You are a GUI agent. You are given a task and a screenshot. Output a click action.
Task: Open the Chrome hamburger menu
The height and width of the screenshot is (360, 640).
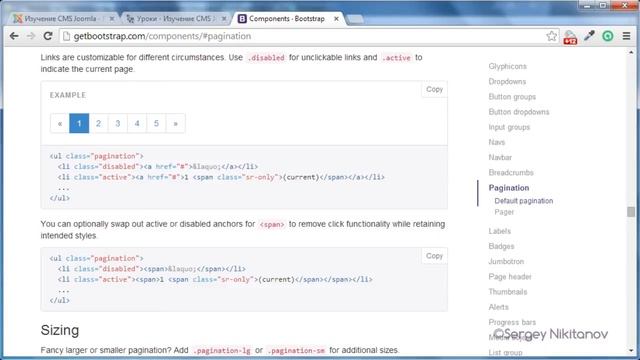(627, 36)
